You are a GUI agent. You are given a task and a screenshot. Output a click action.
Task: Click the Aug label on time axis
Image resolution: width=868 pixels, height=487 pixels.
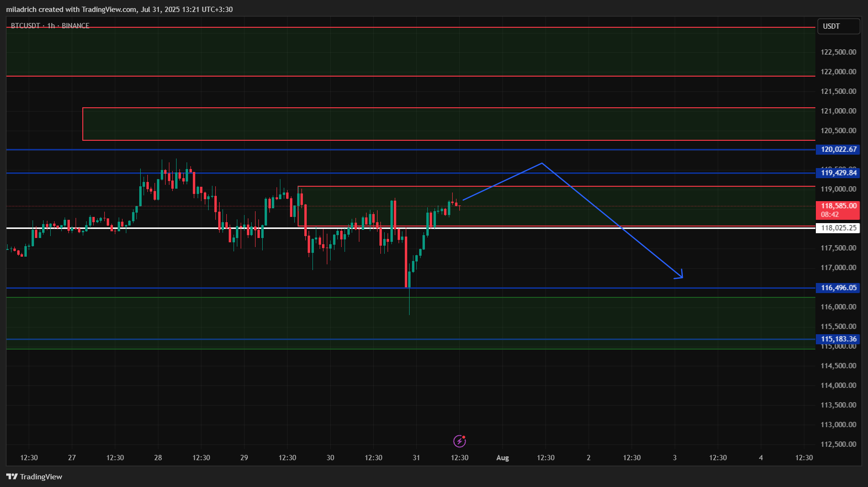pyautogui.click(x=502, y=458)
